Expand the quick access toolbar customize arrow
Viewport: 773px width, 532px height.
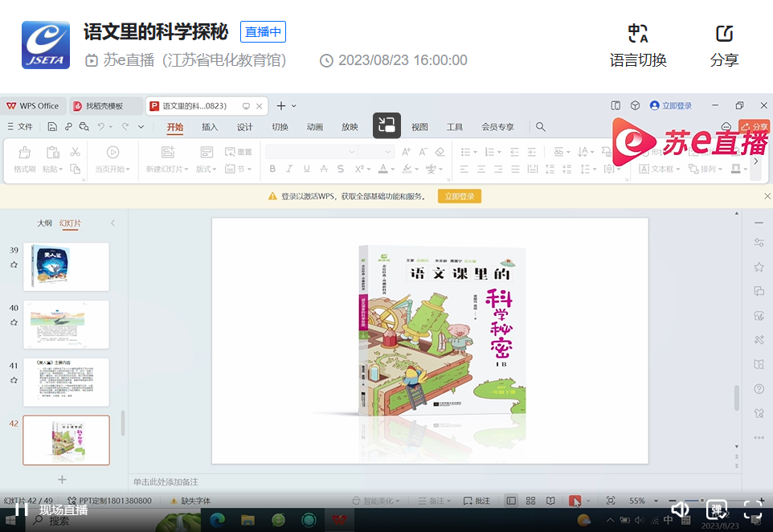pyautogui.click(x=141, y=127)
